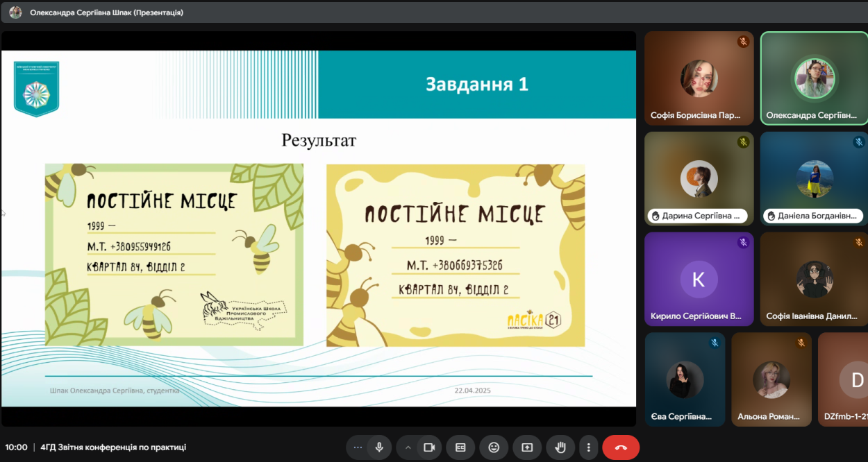Click Українська Школа Промислового Бджільництва logo
Image resolution: width=868 pixels, height=462 pixels.
[x=243, y=310]
